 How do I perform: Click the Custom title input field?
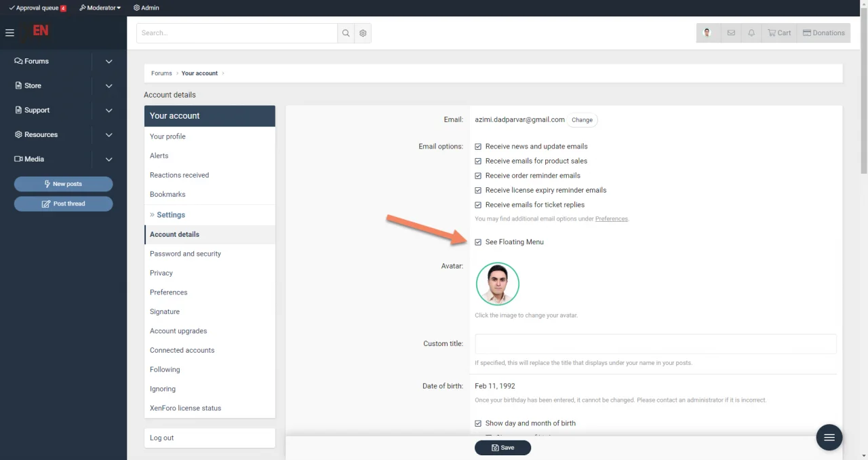tap(655, 344)
